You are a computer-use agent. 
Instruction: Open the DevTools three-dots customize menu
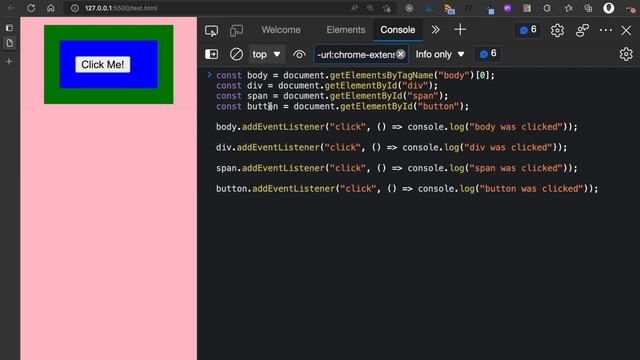(606, 30)
